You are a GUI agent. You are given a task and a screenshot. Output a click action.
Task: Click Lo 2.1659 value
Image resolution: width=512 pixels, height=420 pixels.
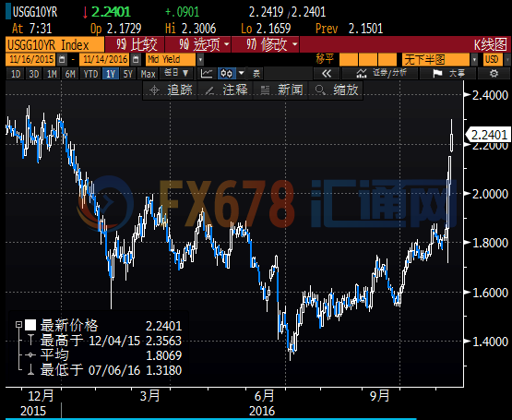coord(273,29)
